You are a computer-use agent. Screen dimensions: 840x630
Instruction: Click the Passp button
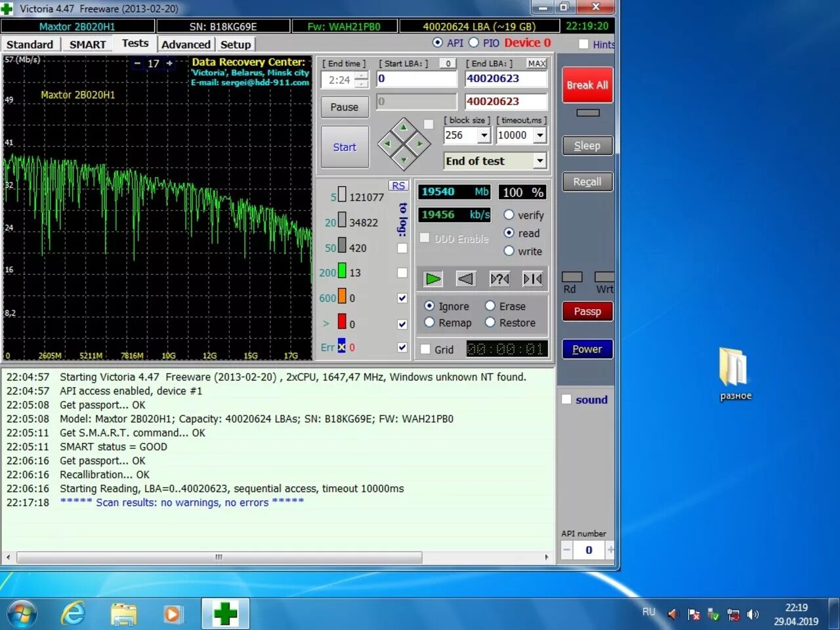(587, 311)
